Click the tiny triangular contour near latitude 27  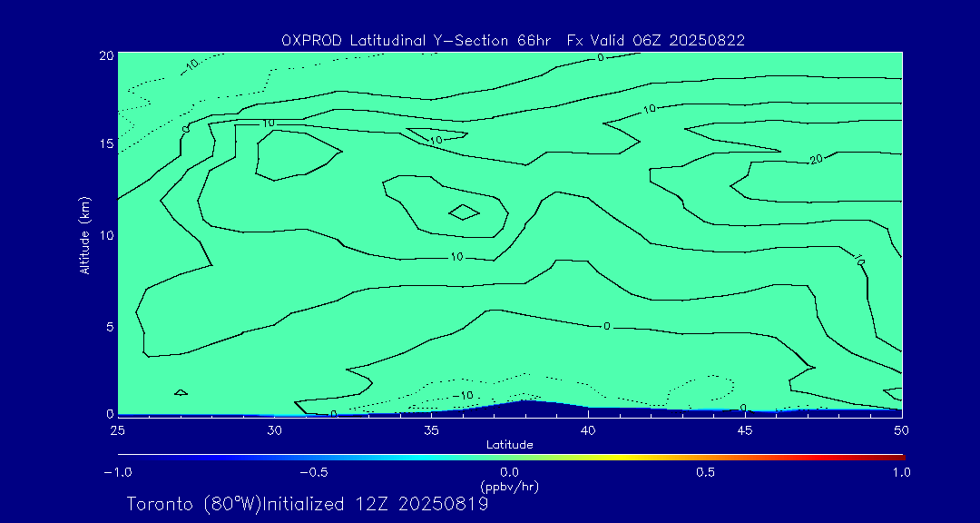[181, 392]
